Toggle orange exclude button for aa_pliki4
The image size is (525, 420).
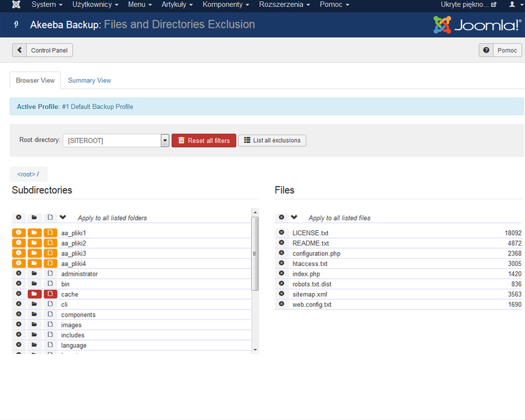(x=19, y=263)
